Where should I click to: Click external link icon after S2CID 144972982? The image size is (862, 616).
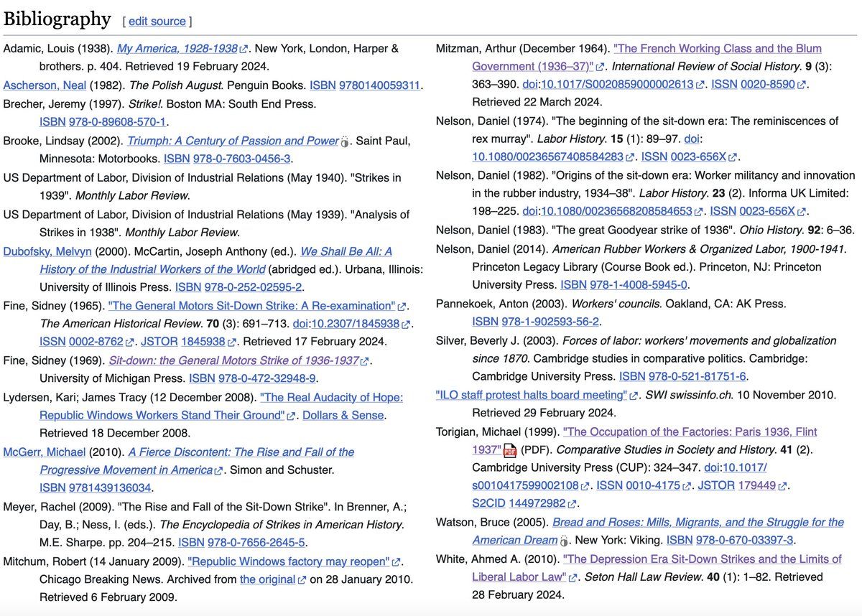point(572,504)
